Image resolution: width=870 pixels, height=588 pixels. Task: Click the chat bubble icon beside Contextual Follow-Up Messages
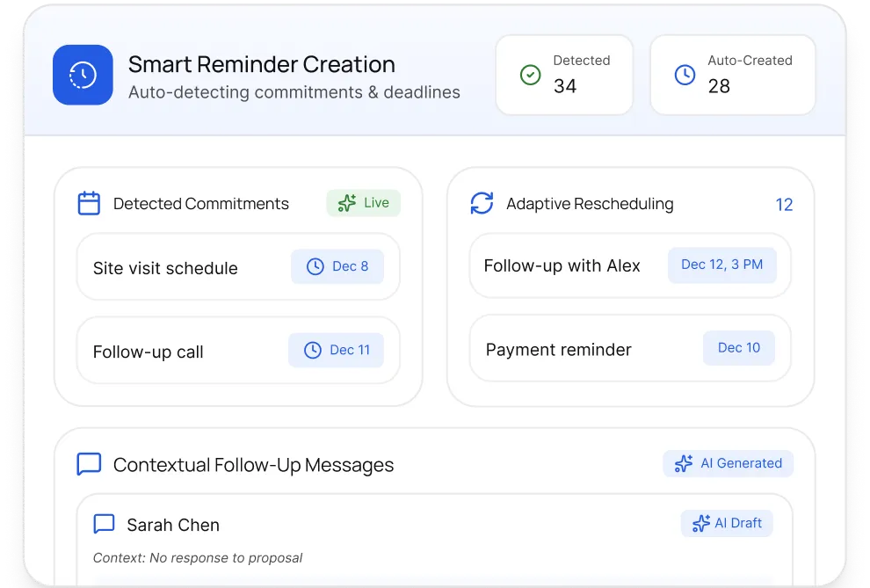coord(89,464)
